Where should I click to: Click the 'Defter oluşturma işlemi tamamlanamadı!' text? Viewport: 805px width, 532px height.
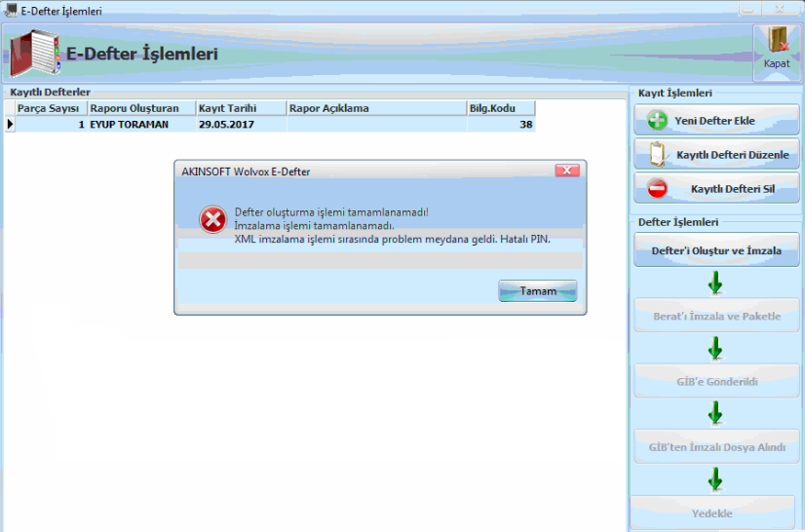tap(331, 211)
